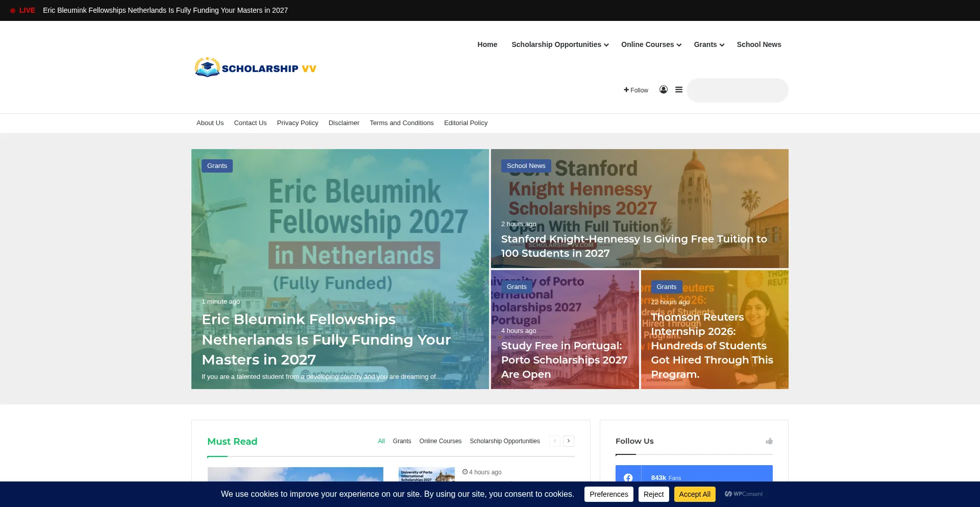Image resolution: width=980 pixels, height=507 pixels.
Task: Open the Disclaimer link
Action: click(344, 123)
